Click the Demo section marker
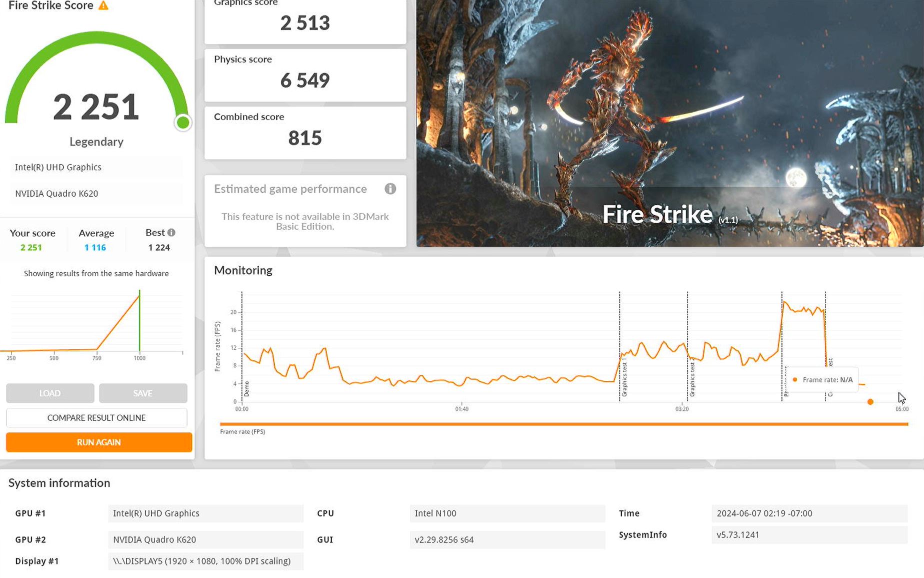 click(246, 389)
